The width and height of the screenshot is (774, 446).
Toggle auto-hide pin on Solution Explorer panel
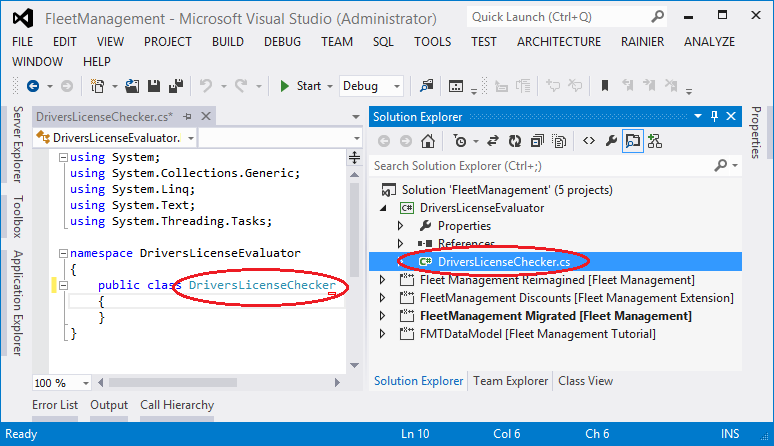coord(714,117)
